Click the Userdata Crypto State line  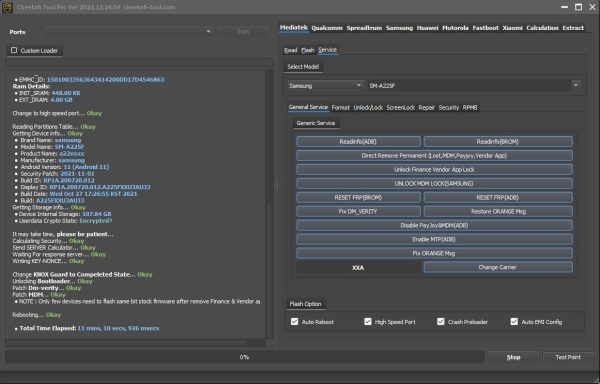click(x=63, y=221)
